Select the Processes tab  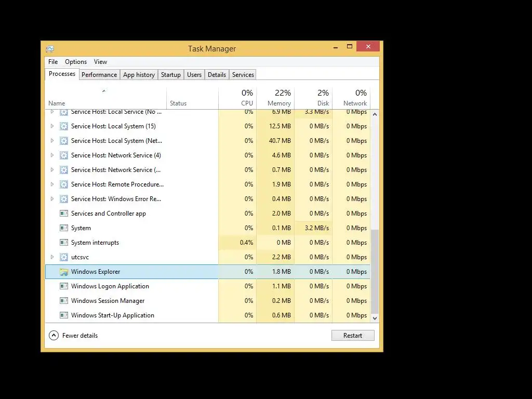62,74
